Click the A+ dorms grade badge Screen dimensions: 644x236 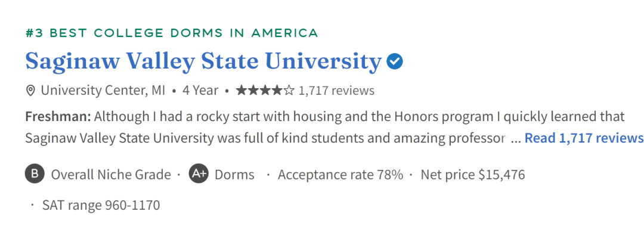tap(199, 174)
